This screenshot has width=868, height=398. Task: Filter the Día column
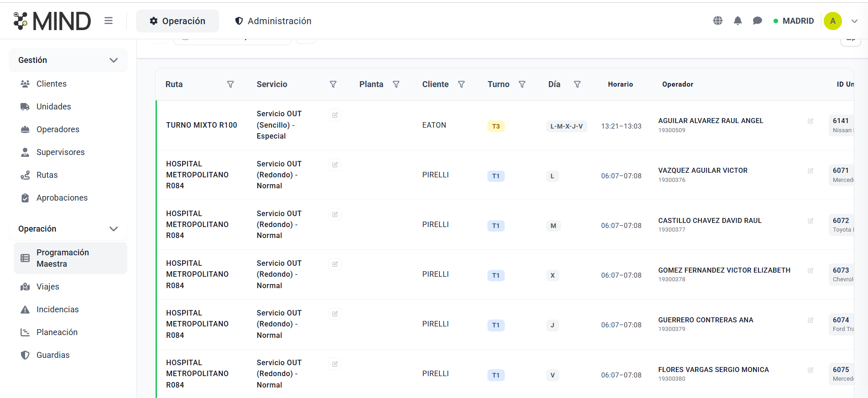coord(577,84)
